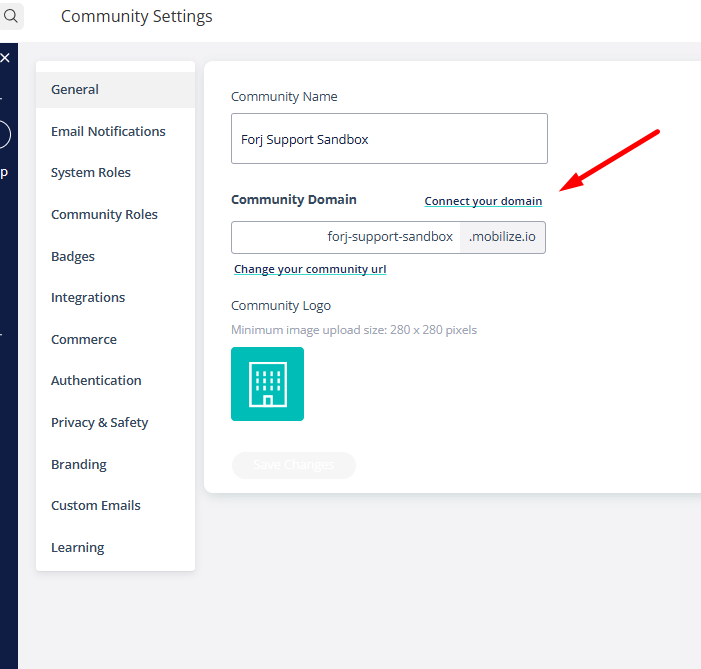Go to Branding settings
This screenshot has height=669, width=701.
coord(79,464)
